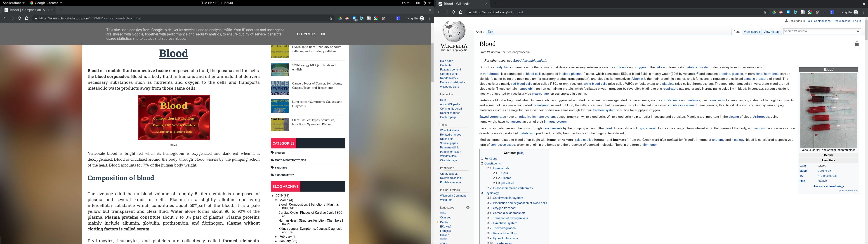Open the CANCER category link
868x244 pixels.
[280, 153]
